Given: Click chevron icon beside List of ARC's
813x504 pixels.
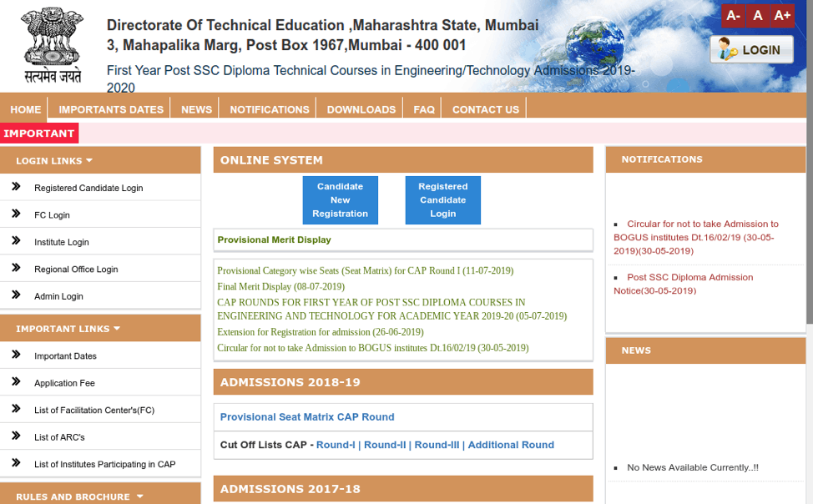Looking at the screenshot, I should 16,436.
